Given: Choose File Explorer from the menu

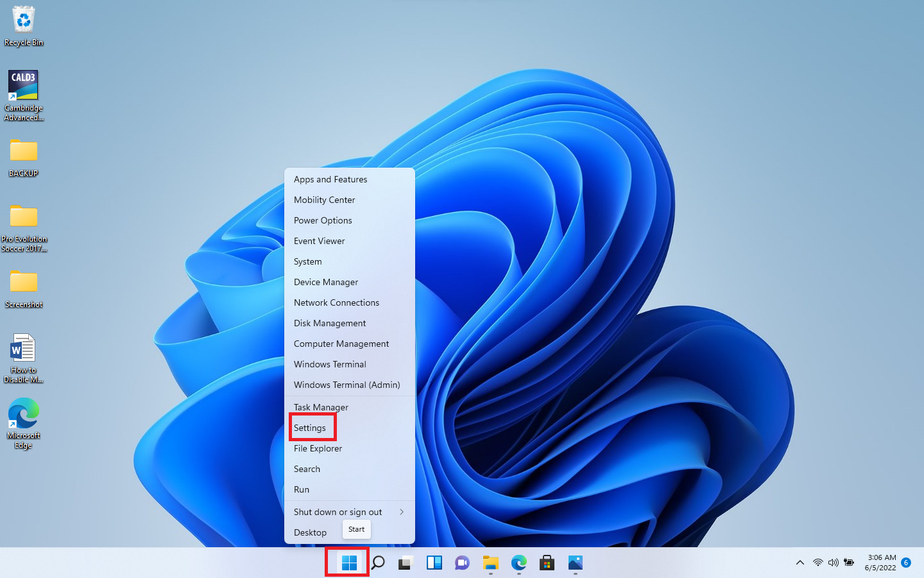Looking at the screenshot, I should pos(350,448).
